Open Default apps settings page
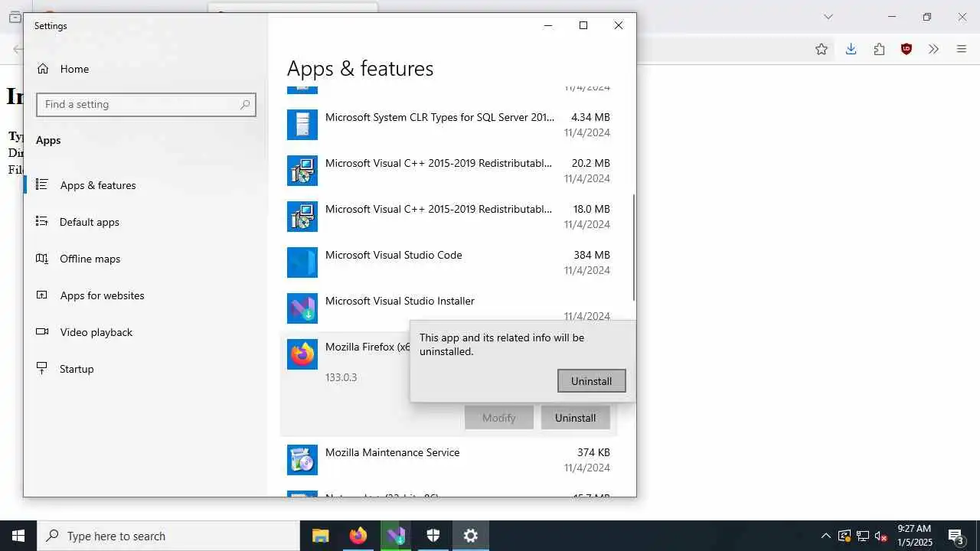The image size is (980, 551). (x=90, y=222)
